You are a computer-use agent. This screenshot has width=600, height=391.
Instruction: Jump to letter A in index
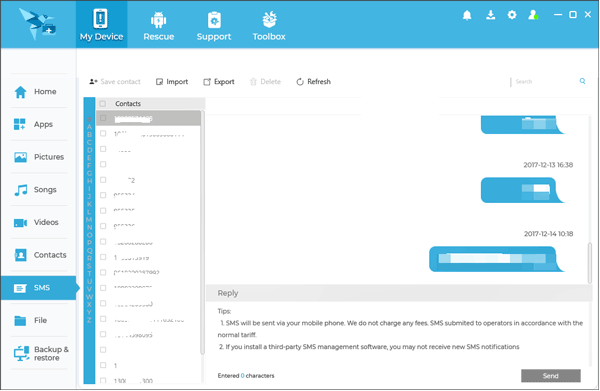(x=89, y=127)
